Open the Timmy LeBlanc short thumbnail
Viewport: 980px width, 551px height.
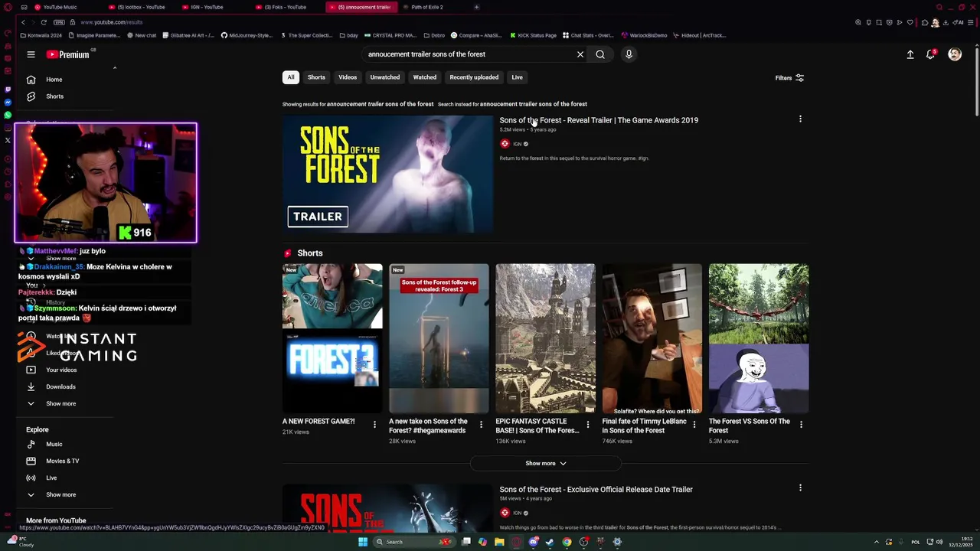[x=652, y=338]
